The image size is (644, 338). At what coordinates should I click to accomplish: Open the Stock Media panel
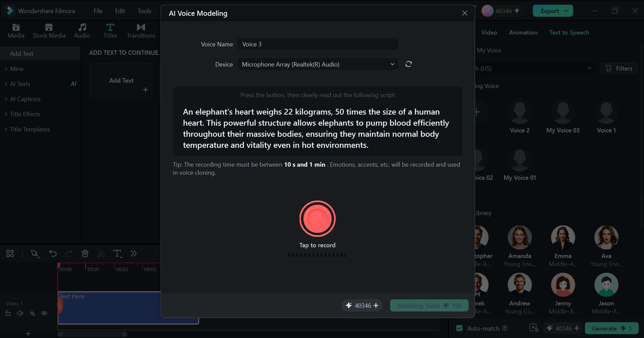pos(49,31)
